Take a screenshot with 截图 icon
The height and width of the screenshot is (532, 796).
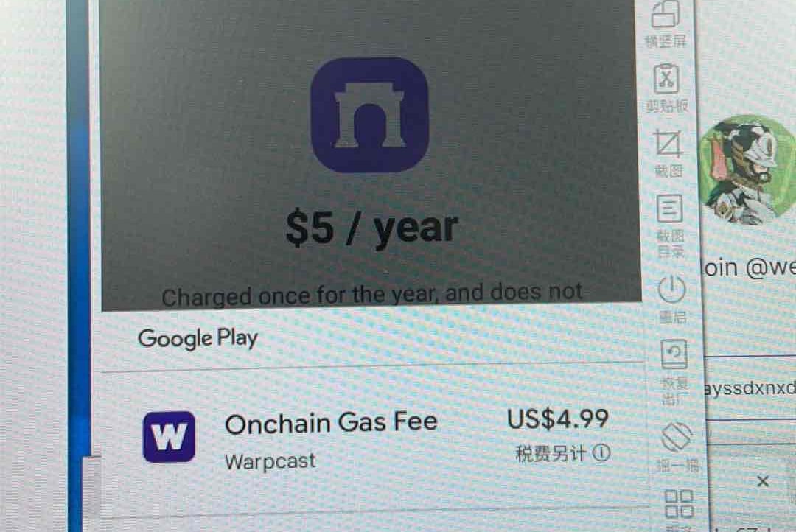[x=668, y=153]
